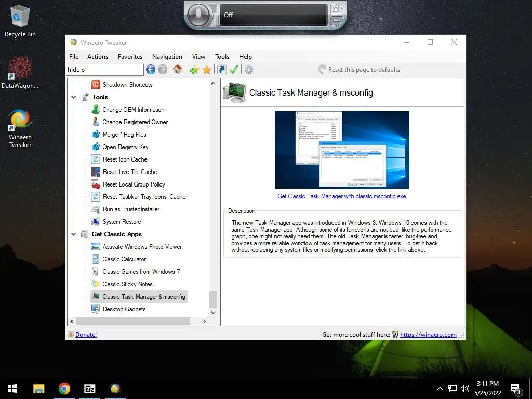Click the horizontal scroll right arrow

click(x=204, y=321)
